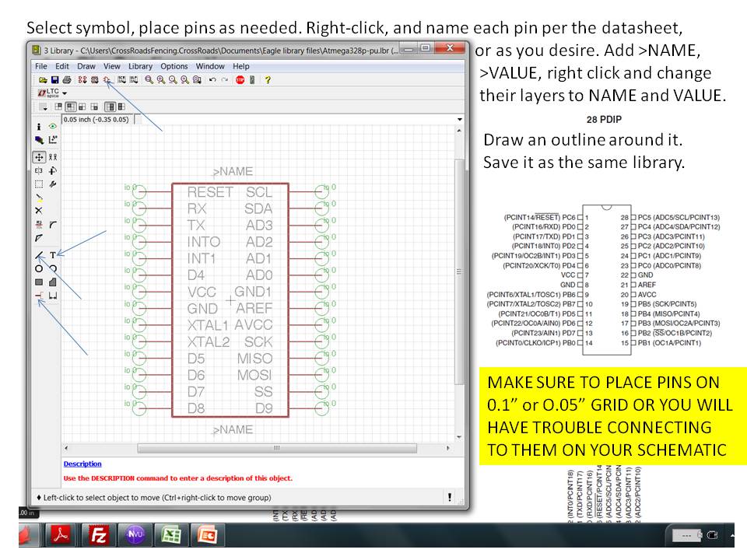
Task: Select the Pin placement tool
Action: (x=39, y=296)
